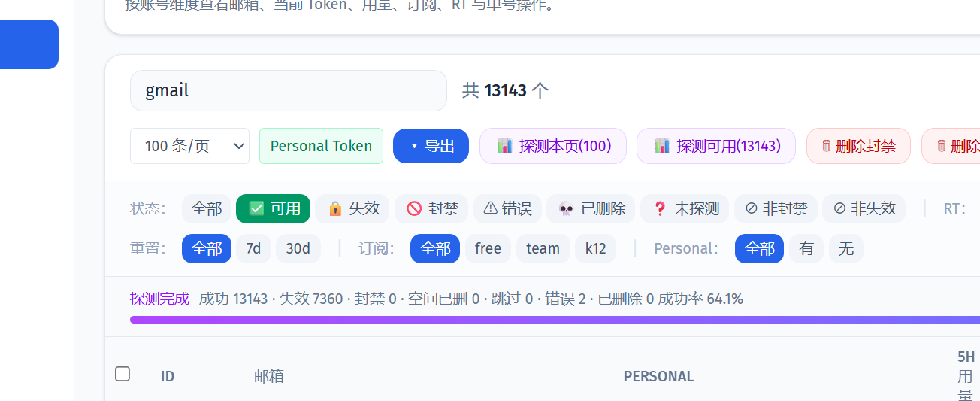Select the 可用 available status filter
Viewport: 980px width, 401px height.
274,208
